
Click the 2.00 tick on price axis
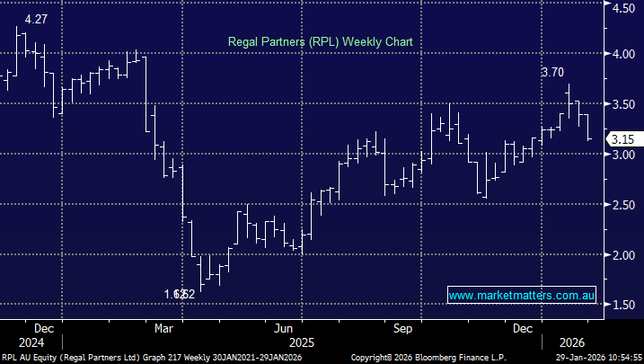[622, 255]
